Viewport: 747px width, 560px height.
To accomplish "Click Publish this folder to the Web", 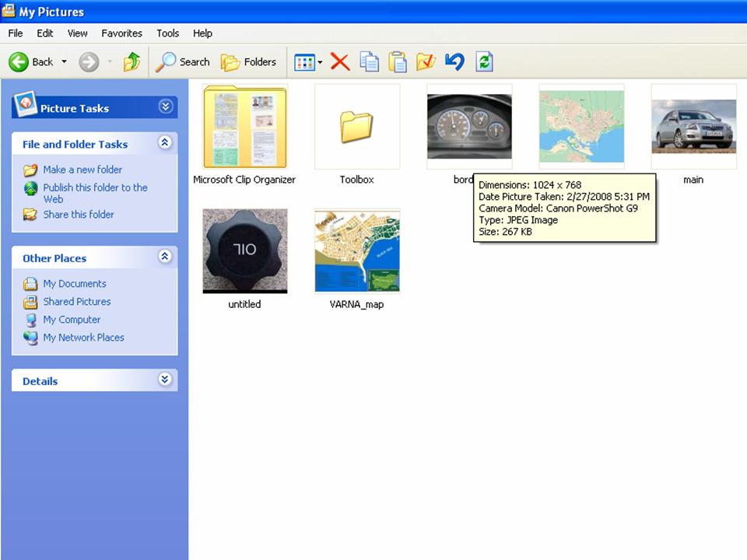I will [x=95, y=194].
